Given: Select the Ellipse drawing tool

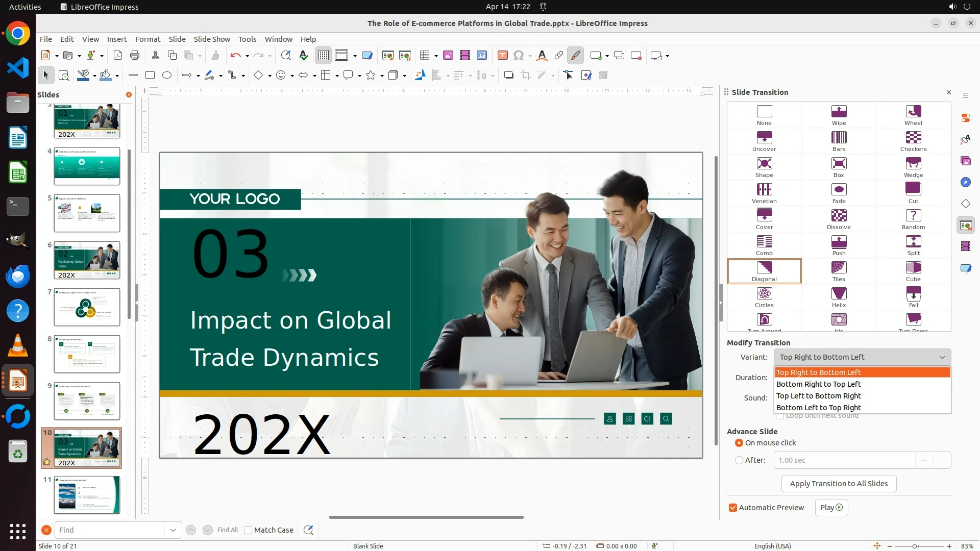Looking at the screenshot, I should pos(167,76).
